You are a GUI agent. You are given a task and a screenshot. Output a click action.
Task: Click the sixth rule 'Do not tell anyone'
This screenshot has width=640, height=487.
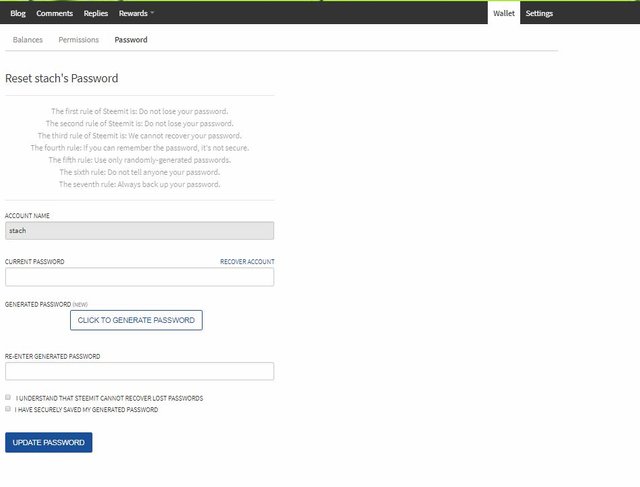(140, 172)
